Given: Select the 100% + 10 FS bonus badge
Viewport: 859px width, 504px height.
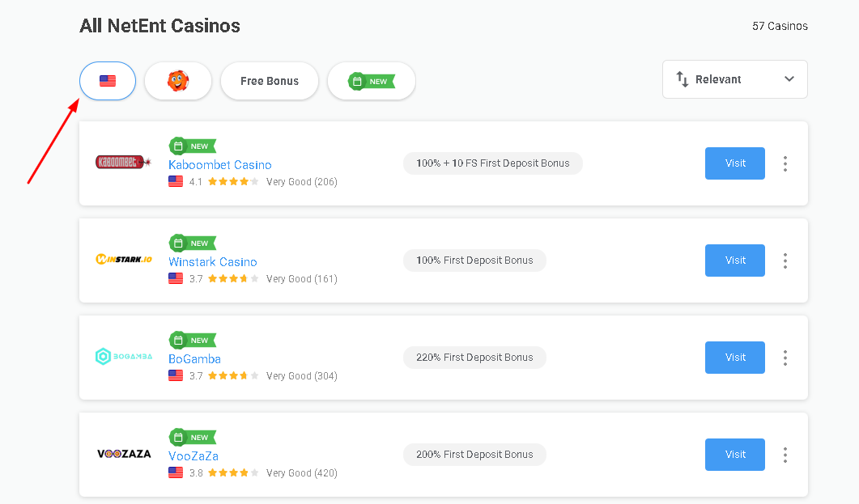Looking at the screenshot, I should (x=492, y=163).
